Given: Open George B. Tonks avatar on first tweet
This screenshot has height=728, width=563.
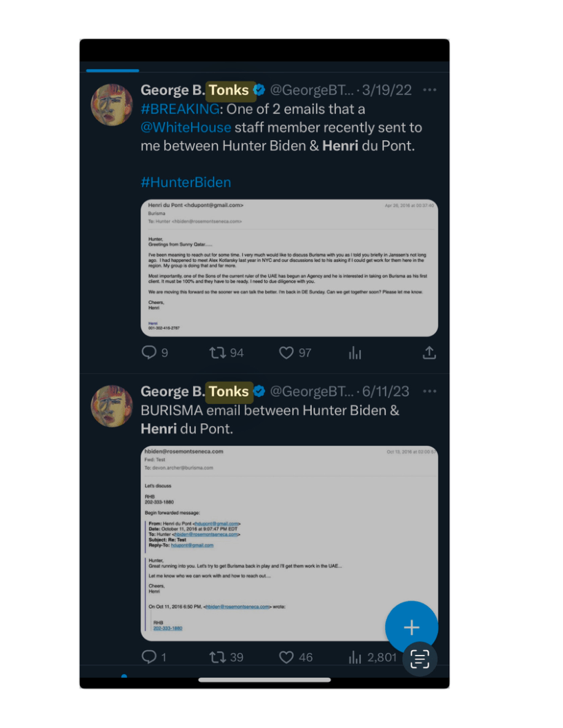Looking at the screenshot, I should pyautogui.click(x=112, y=105).
